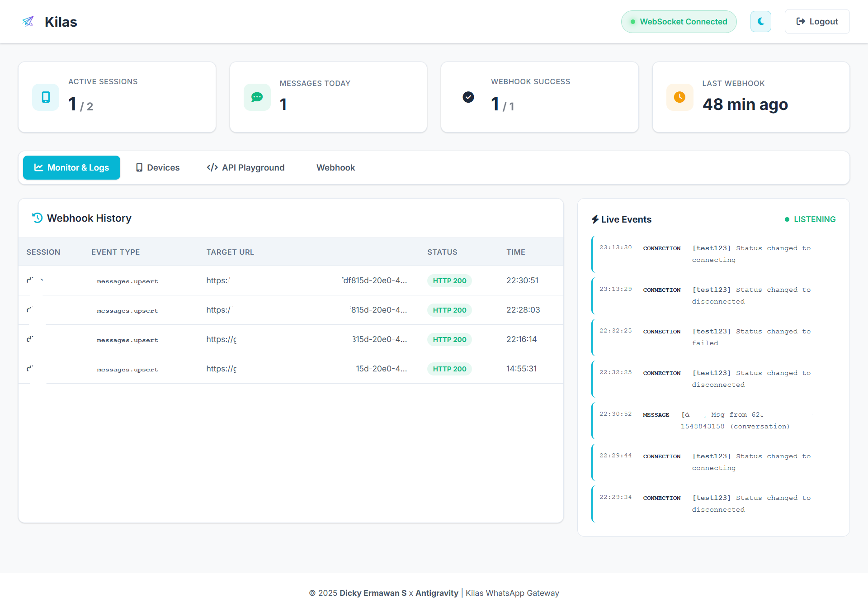Click the TIME column header

pyautogui.click(x=516, y=252)
